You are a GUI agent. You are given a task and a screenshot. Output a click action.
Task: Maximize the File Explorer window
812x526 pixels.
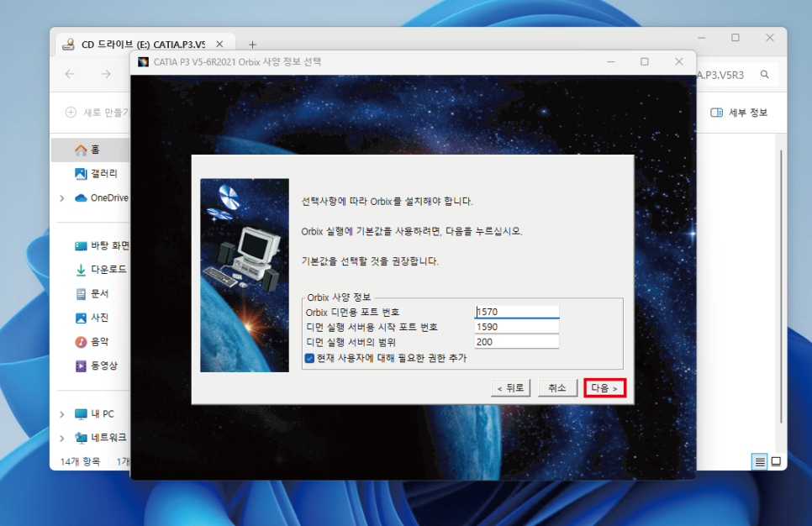click(736, 38)
